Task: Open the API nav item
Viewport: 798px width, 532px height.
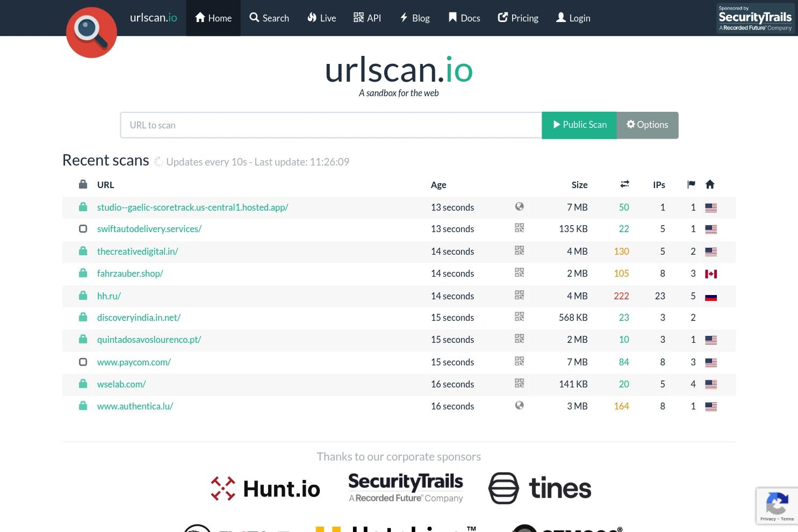Action: [x=367, y=18]
